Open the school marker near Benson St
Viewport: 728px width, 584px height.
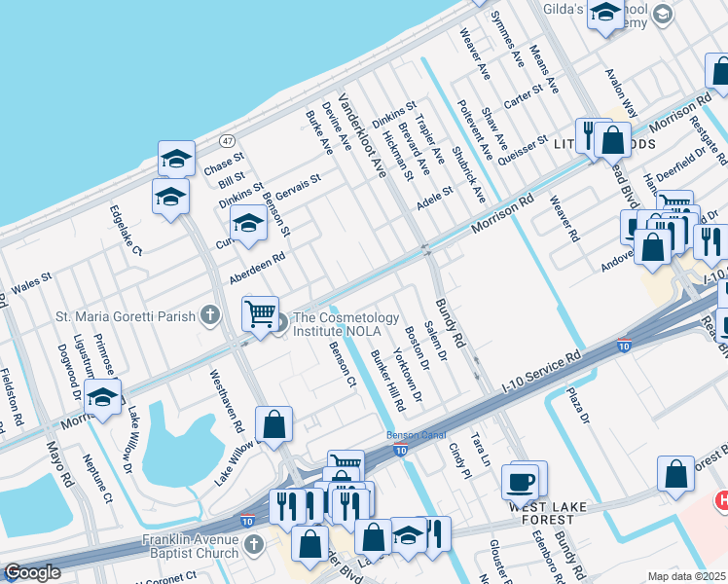[x=248, y=223]
